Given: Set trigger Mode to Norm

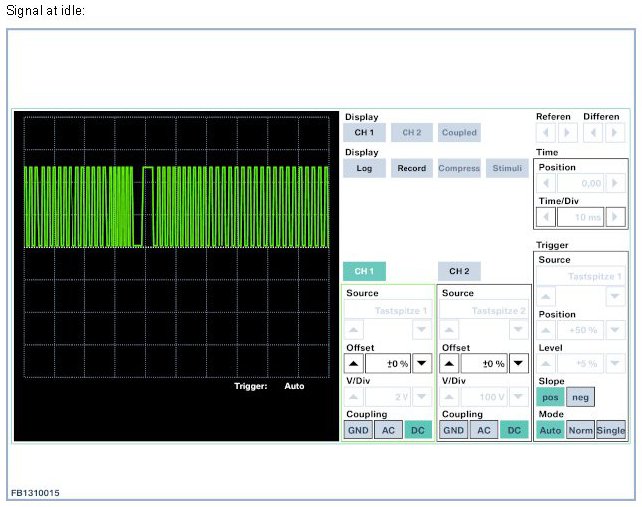Looking at the screenshot, I should coord(580,430).
